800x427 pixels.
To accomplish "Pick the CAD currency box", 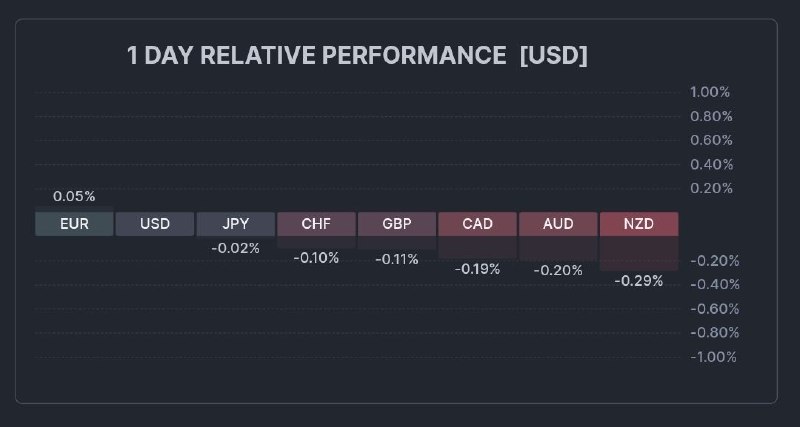I will (478, 224).
